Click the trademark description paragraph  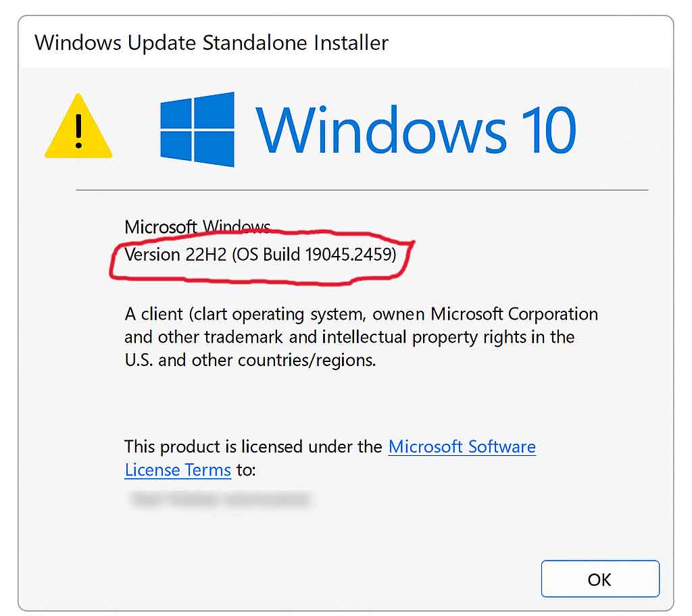(x=361, y=337)
